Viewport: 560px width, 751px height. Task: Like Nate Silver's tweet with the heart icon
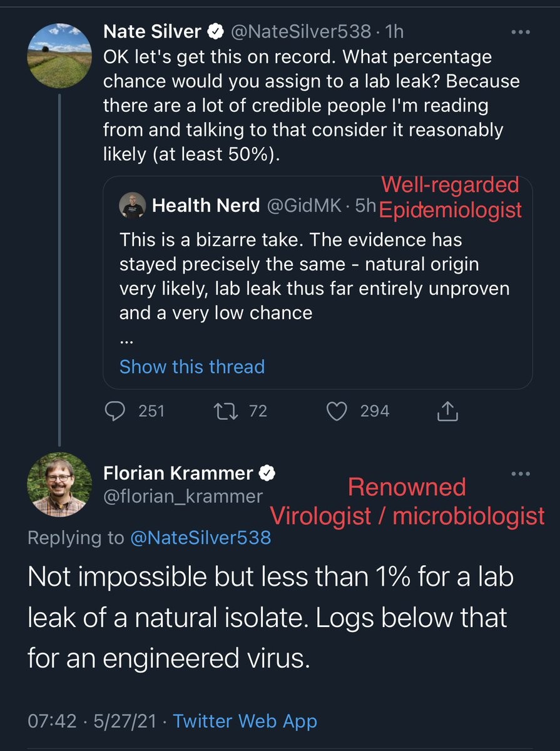point(338,411)
